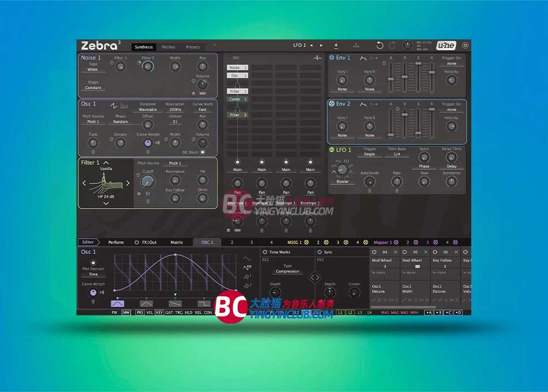Open the Noise Type White dropdown
Screen dimensions: 548x392
click(x=93, y=70)
